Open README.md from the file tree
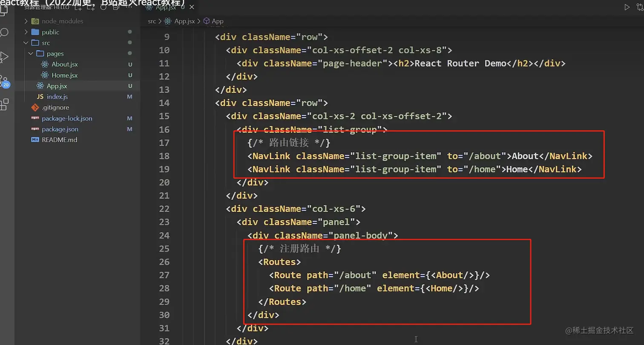 [60, 140]
